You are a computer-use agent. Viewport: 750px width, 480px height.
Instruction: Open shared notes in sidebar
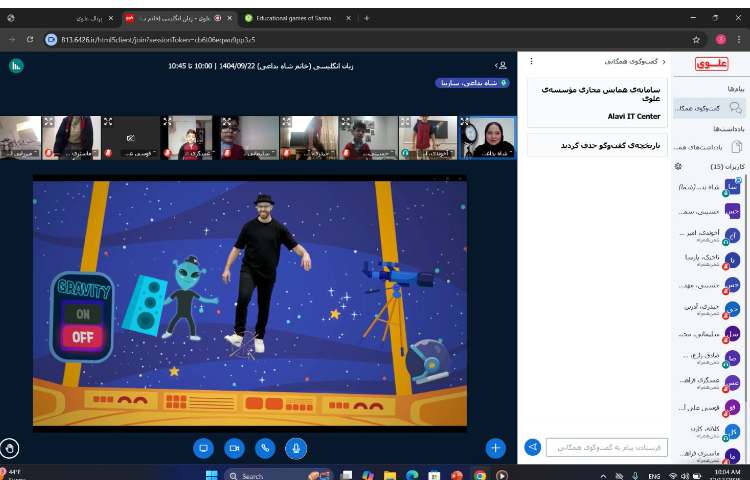click(x=710, y=147)
